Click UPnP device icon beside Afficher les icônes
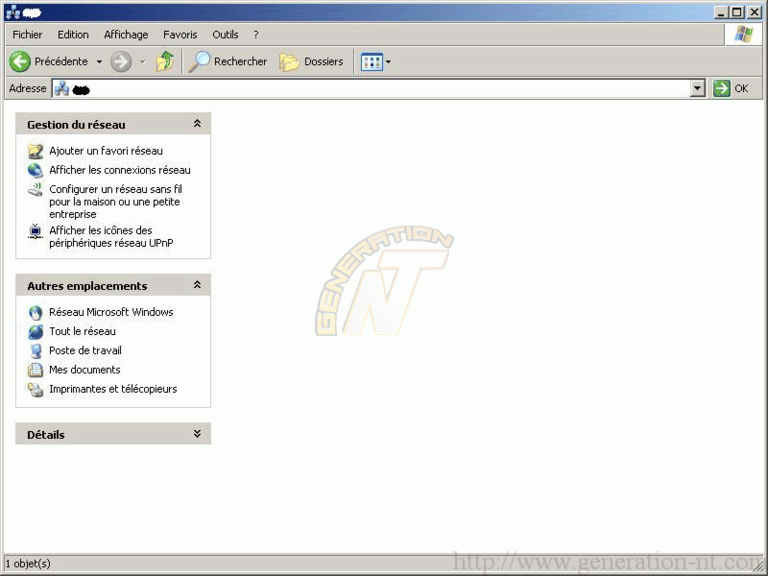768x576 pixels. (35, 231)
